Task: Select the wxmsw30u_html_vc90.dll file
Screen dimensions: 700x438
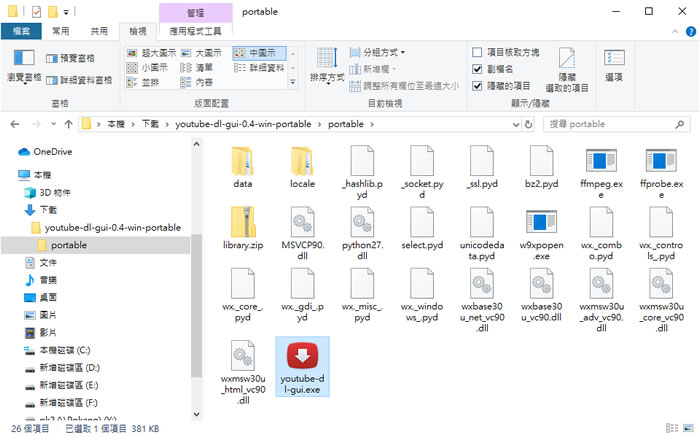Action: click(242, 372)
